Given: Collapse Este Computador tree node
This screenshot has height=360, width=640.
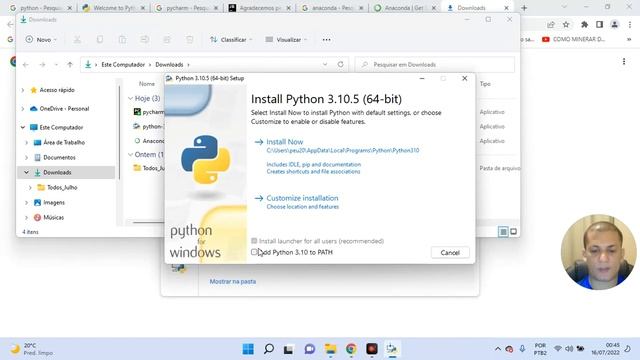Looking at the screenshot, I should pyautogui.click(x=23, y=127).
